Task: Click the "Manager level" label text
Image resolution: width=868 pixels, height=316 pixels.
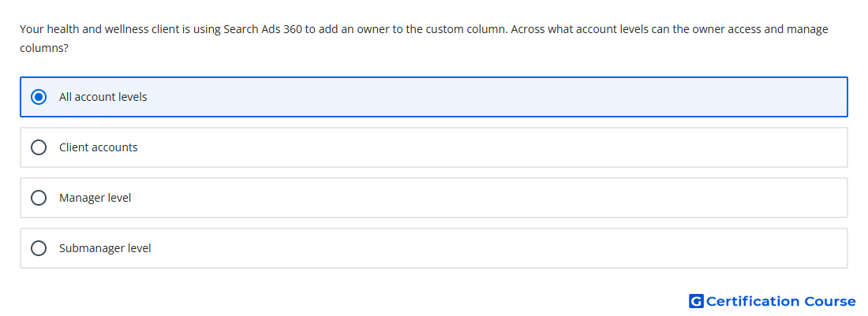Action: pyautogui.click(x=95, y=198)
